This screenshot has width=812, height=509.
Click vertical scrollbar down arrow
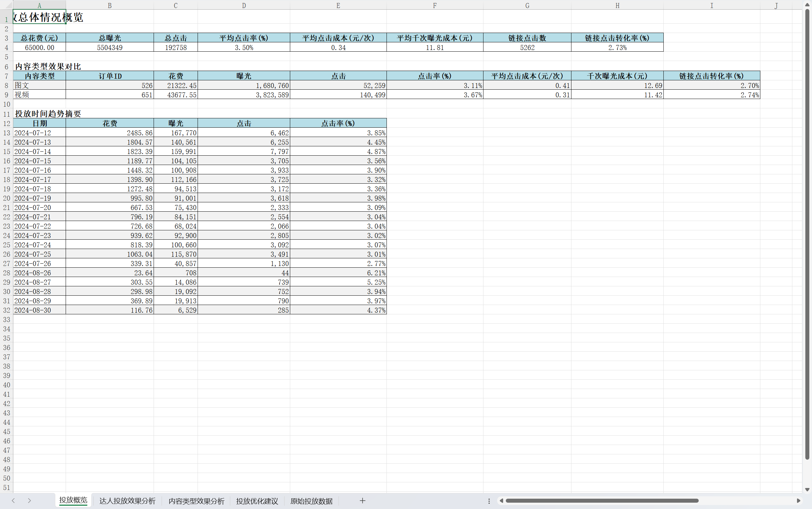[807, 489]
